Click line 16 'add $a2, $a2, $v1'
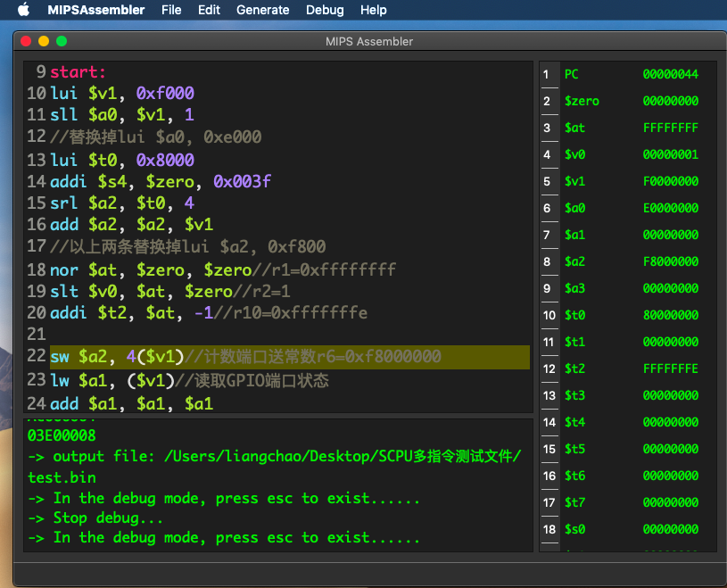Image resolution: width=727 pixels, height=588 pixels. [x=132, y=225]
